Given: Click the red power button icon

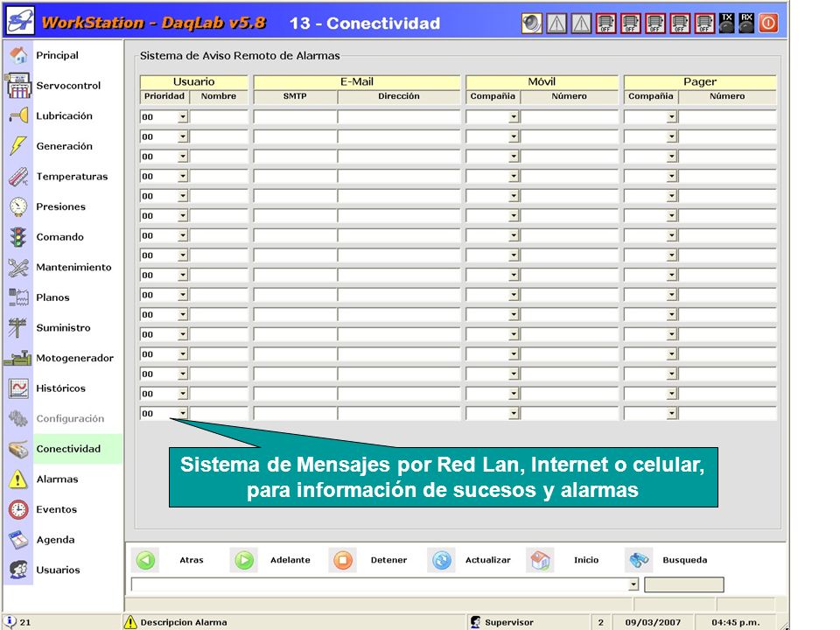Looking at the screenshot, I should pyautogui.click(x=768, y=23).
